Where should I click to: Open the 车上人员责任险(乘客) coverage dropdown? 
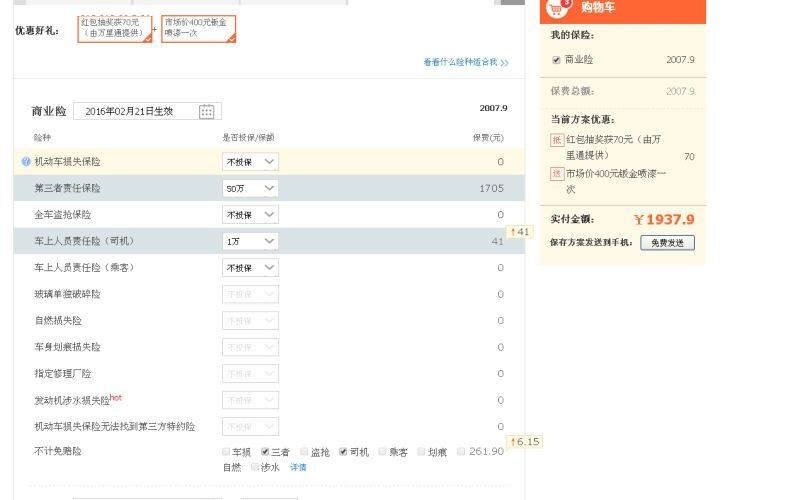[250, 268]
